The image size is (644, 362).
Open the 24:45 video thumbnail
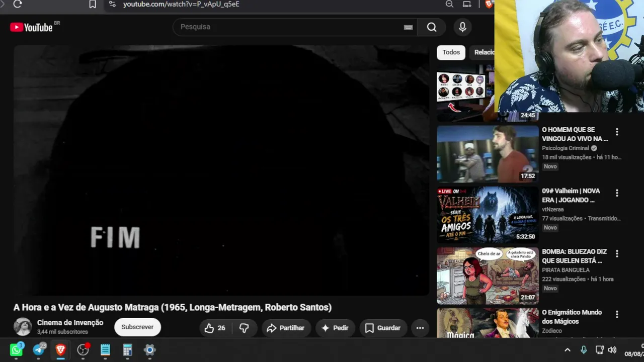(x=466, y=93)
